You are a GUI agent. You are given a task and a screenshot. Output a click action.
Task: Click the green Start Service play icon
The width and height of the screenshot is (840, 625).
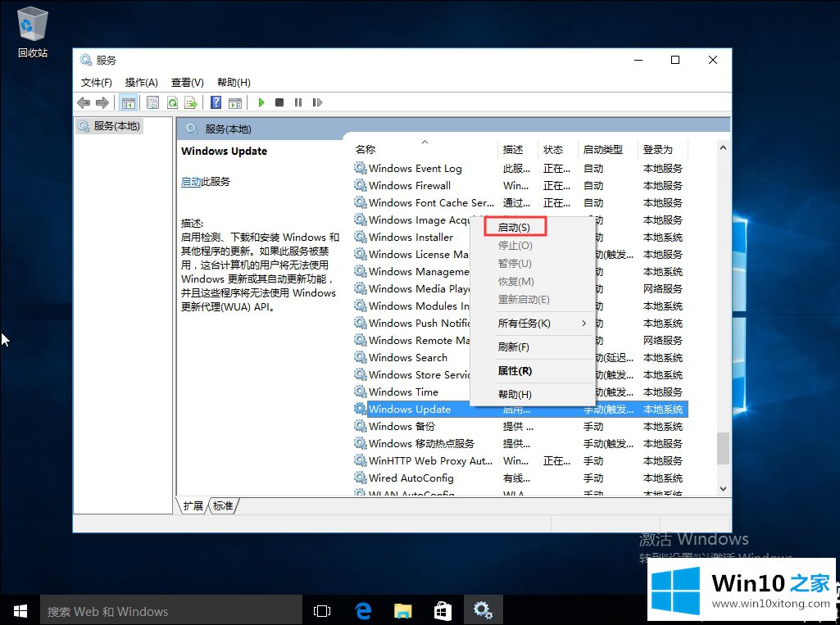pyautogui.click(x=261, y=102)
